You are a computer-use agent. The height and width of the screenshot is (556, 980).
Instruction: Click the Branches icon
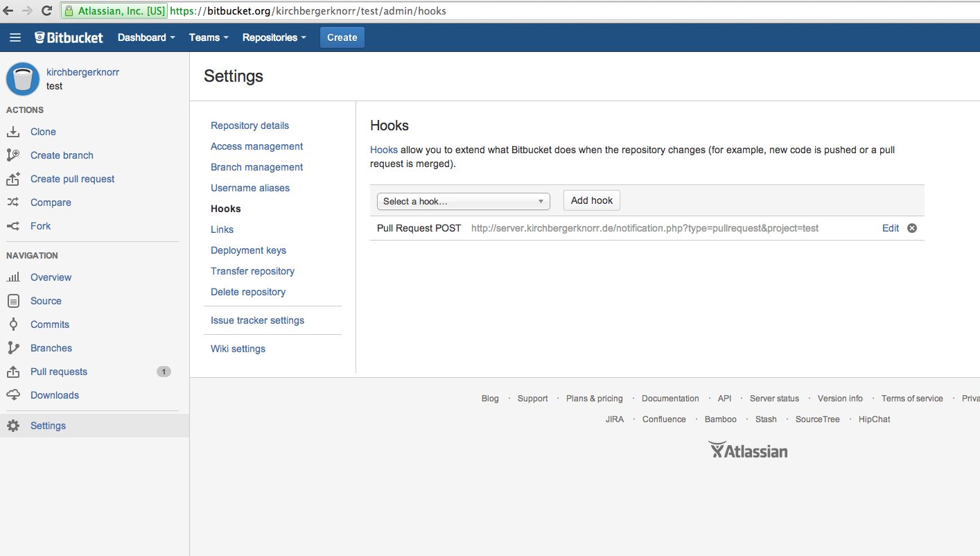[13, 348]
